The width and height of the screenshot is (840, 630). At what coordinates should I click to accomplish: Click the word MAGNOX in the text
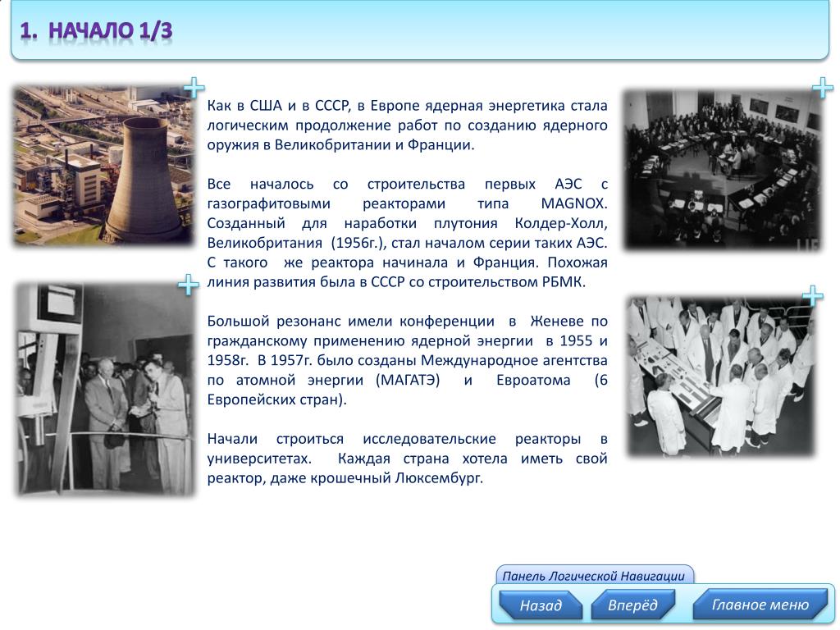coord(573,203)
